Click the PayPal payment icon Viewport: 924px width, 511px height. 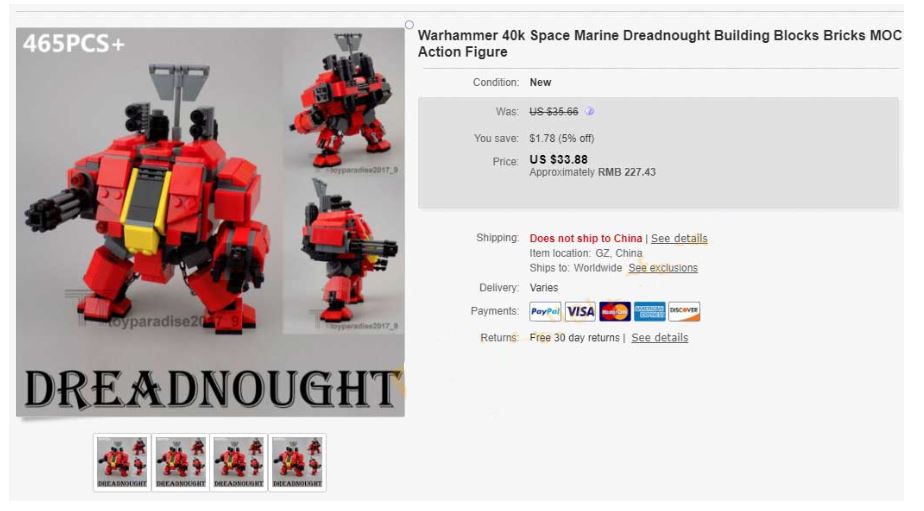(545, 311)
